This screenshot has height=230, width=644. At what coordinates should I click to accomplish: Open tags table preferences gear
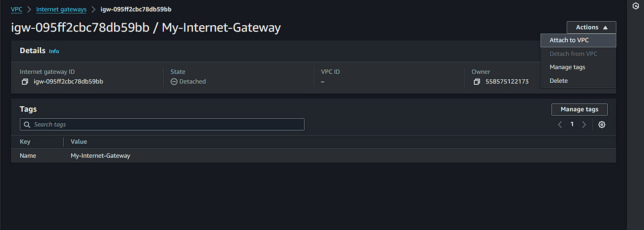pos(602,125)
